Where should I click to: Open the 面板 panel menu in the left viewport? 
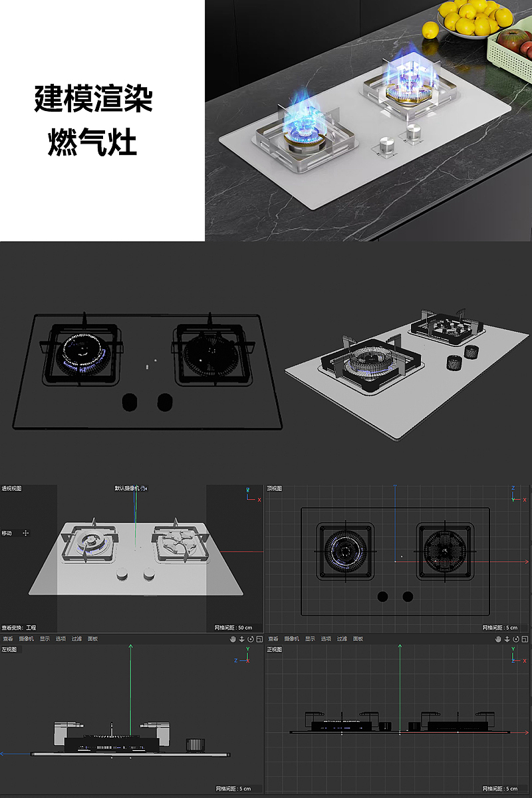92,637
